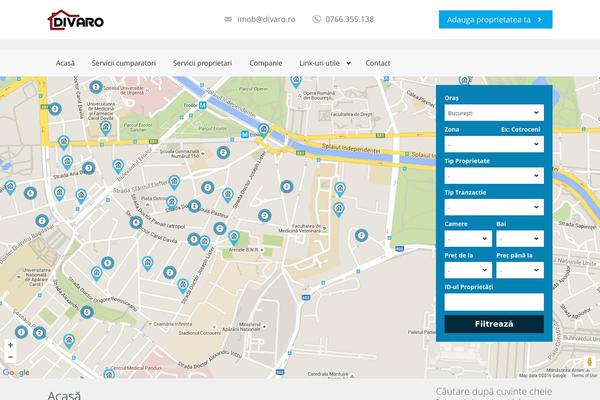
Task: Open cluster 2 on Strada Doctor Louis Pasteur
Action: [x=194, y=206]
